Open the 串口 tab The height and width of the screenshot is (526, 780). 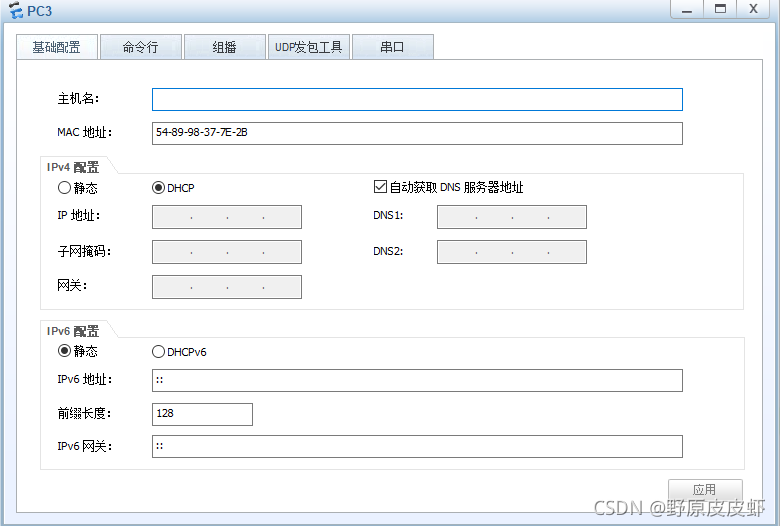click(392, 47)
